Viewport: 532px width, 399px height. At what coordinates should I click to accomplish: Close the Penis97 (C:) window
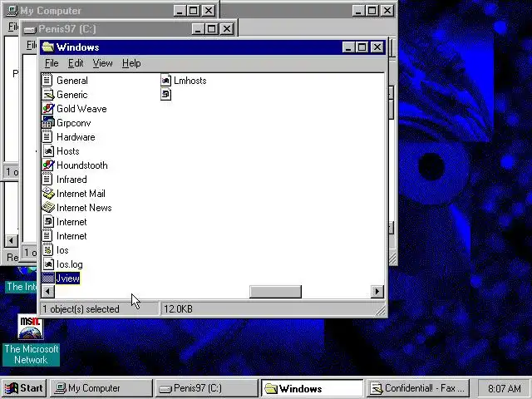[227, 29]
